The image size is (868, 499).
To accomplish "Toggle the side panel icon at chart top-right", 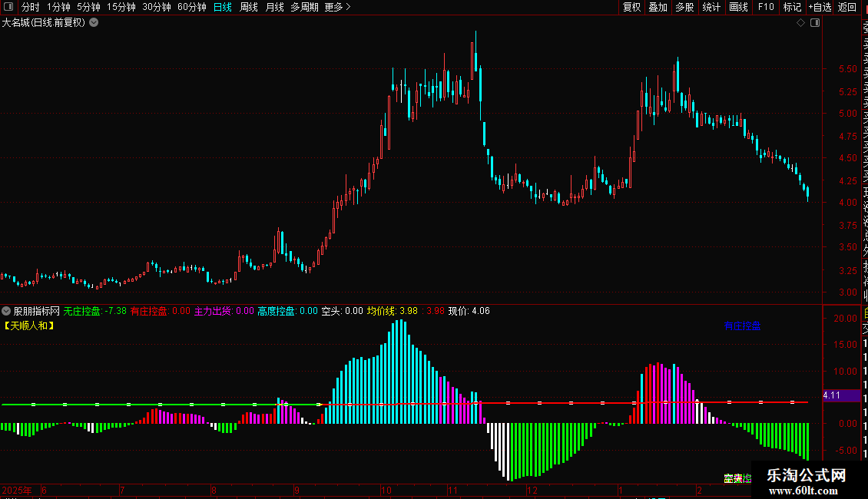I will pyautogui.click(x=815, y=23).
